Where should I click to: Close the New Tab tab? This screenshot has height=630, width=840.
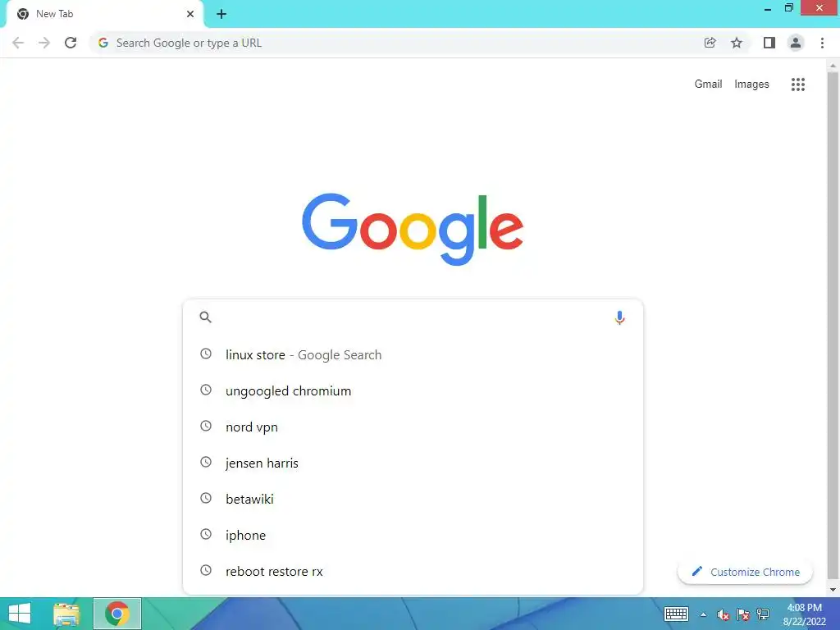(x=190, y=14)
